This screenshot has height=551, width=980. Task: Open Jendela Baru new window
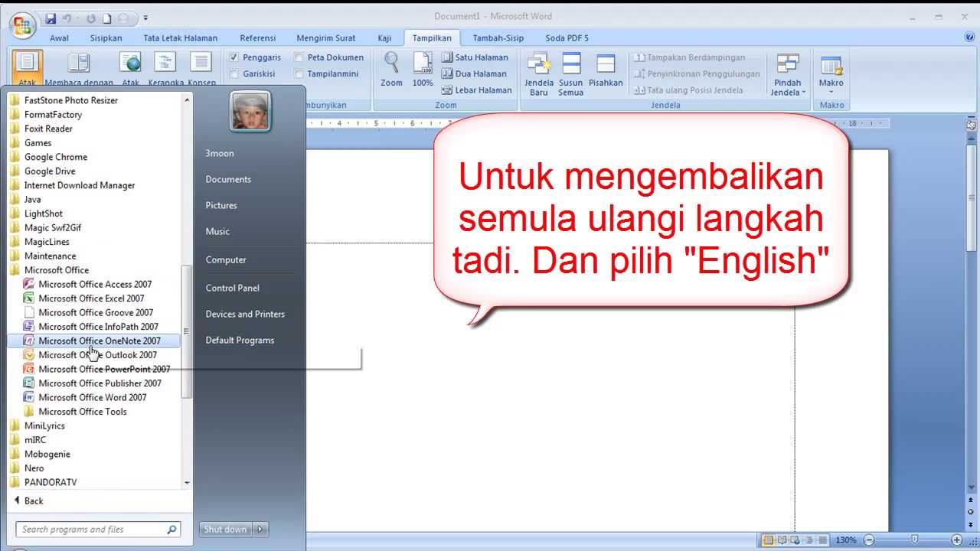click(539, 74)
